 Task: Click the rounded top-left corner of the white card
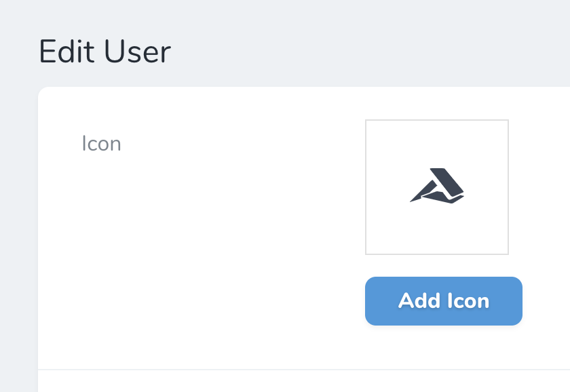(43, 92)
